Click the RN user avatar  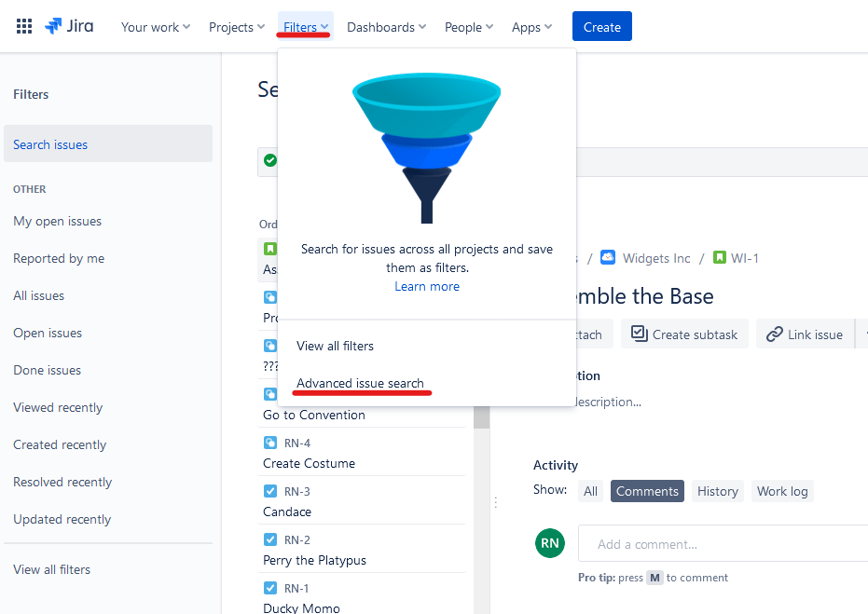pyautogui.click(x=550, y=543)
